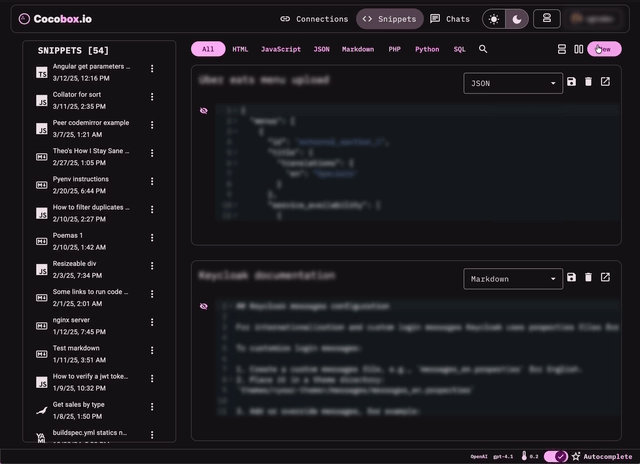Filter snippets by PHP
This screenshot has width=640, height=464.
point(394,49)
